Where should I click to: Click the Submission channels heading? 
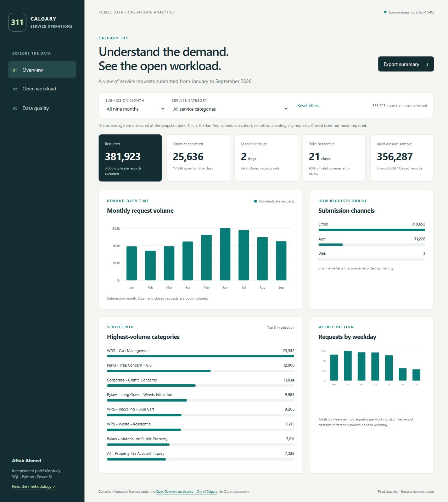pos(346,211)
